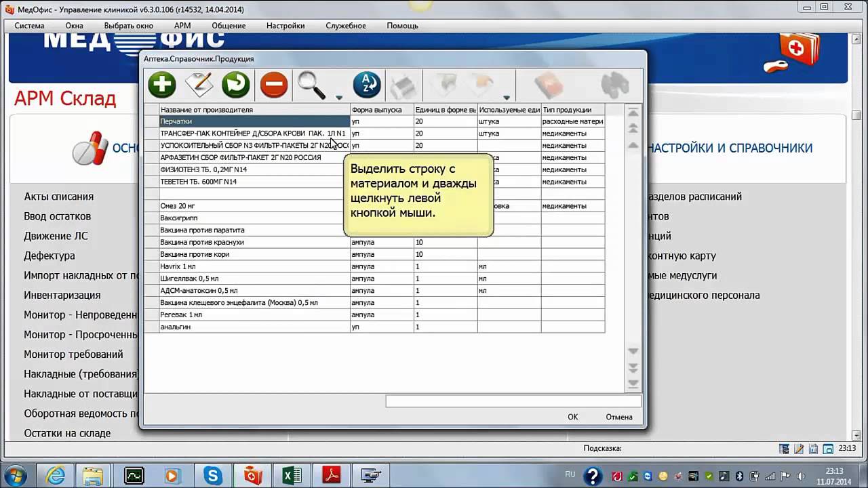Open the Помощь menu
Image resolution: width=868 pixels, height=488 pixels.
[402, 26]
